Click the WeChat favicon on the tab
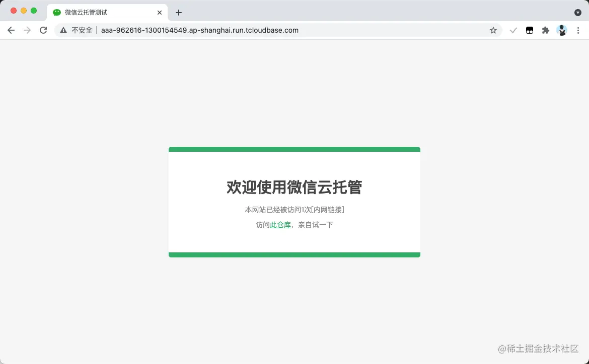589x364 pixels. 57,13
